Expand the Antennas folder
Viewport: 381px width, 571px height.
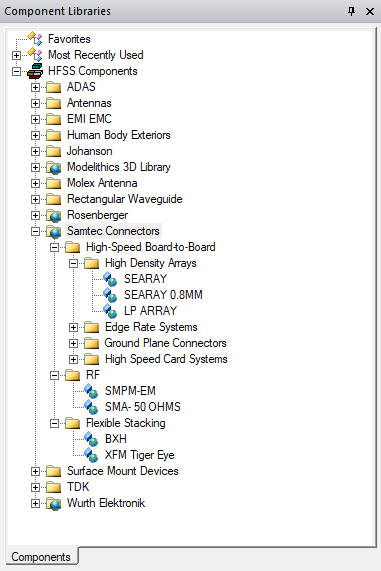(x=35, y=103)
